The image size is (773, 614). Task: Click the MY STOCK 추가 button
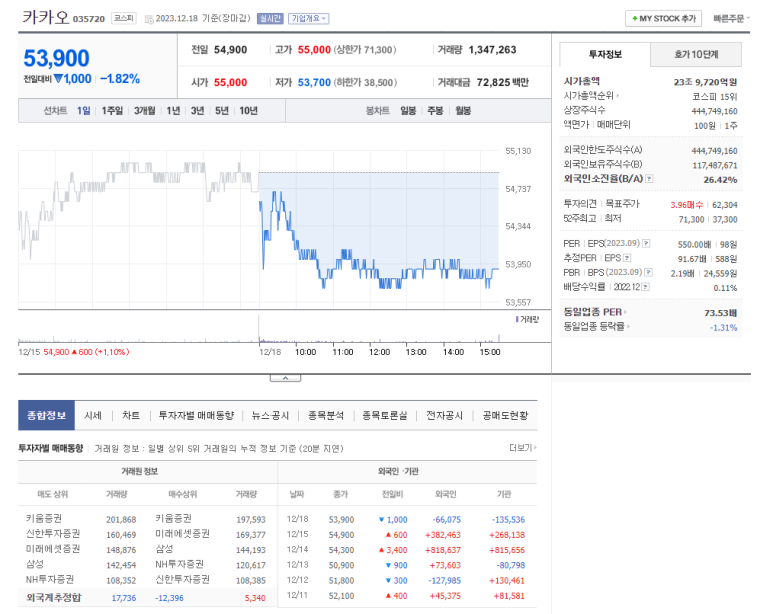coord(664,19)
